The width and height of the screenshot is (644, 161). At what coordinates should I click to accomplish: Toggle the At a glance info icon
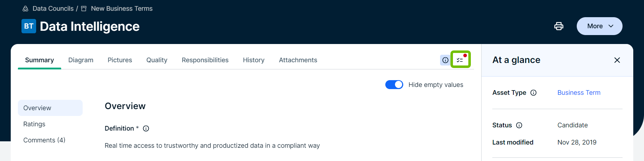click(x=445, y=60)
